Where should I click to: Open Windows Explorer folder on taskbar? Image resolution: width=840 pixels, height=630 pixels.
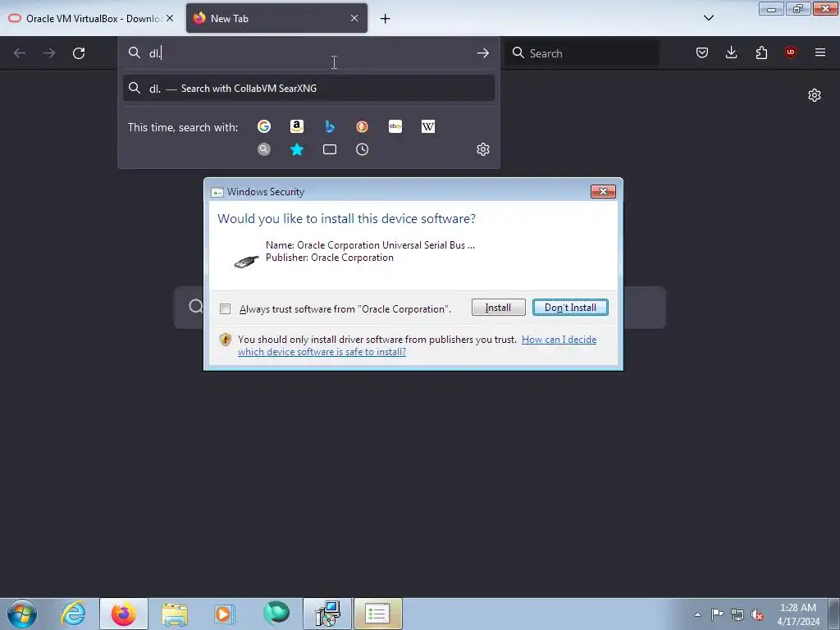click(175, 614)
